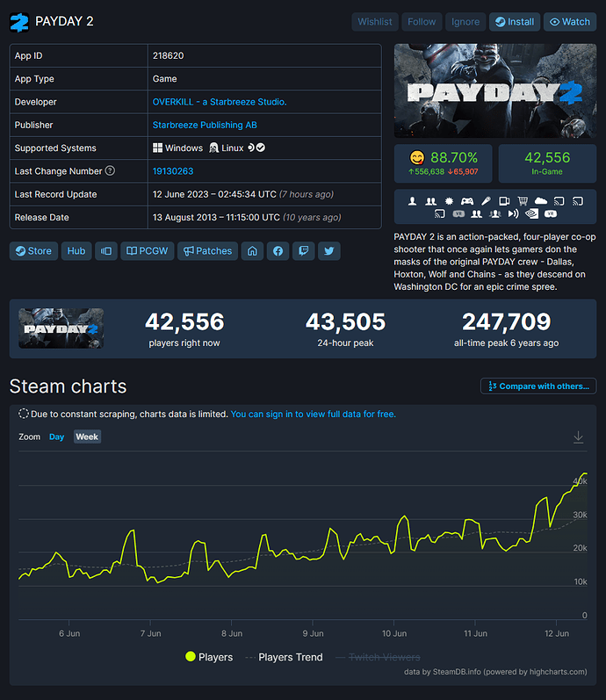This screenshot has width=606, height=700.
Task: Open the Store page button
Action: tap(33, 251)
